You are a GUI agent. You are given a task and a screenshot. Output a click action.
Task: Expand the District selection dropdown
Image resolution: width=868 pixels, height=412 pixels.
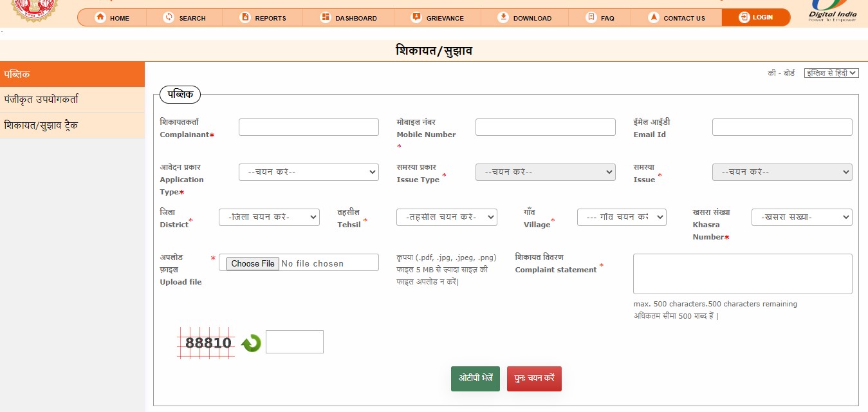[269, 217]
